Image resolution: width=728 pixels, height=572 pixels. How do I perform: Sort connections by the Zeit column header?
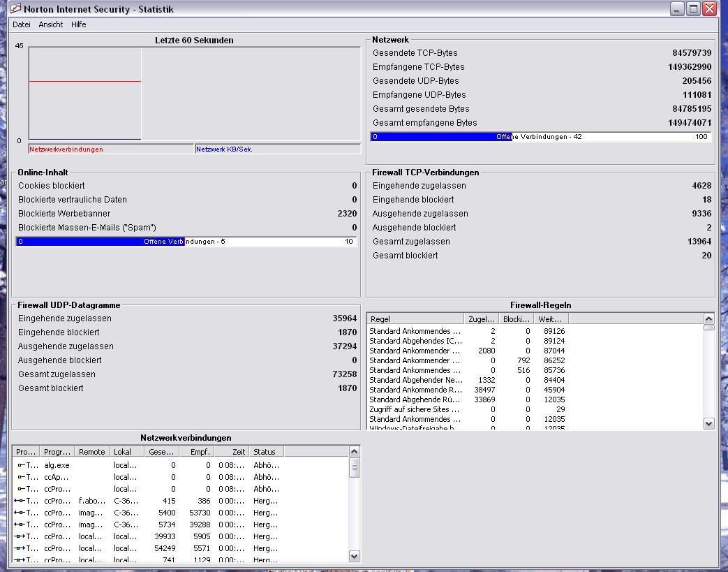coord(232,452)
